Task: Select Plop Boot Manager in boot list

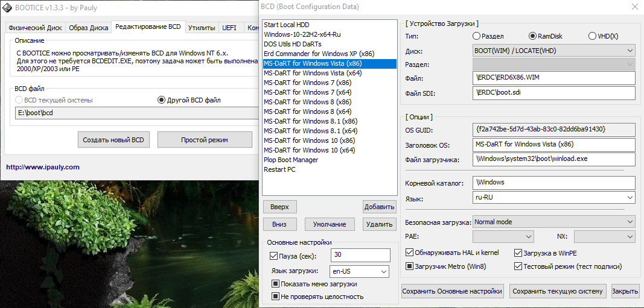Action: [291, 160]
